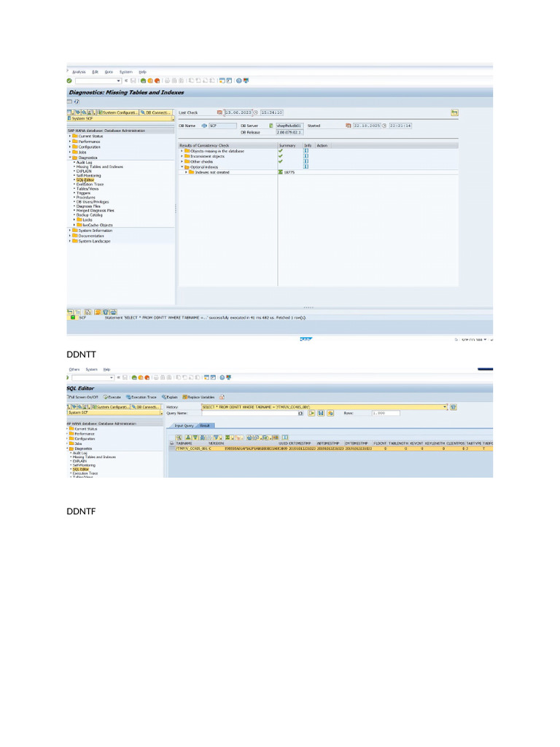Click the /TMP/V_CC405_001 cell in Result grid
560x747 pixels.
[x=191, y=449]
